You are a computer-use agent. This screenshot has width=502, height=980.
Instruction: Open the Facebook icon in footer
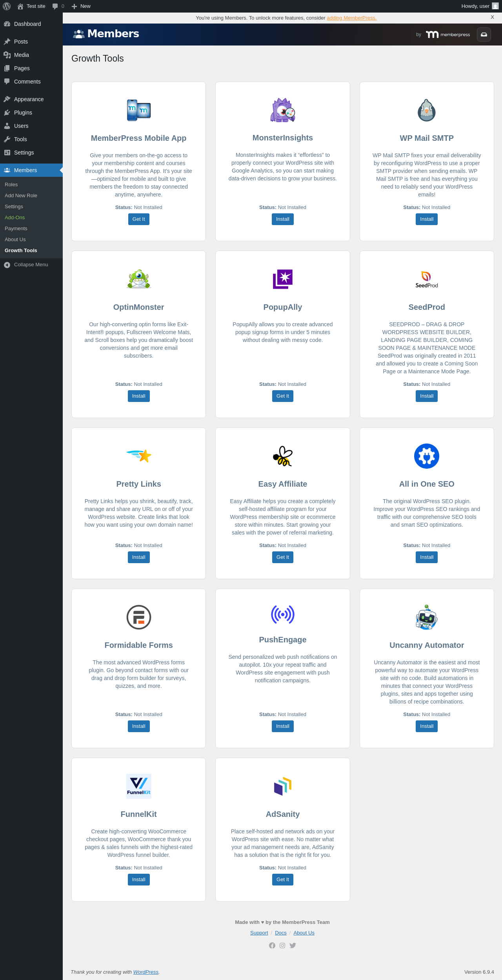(x=272, y=945)
